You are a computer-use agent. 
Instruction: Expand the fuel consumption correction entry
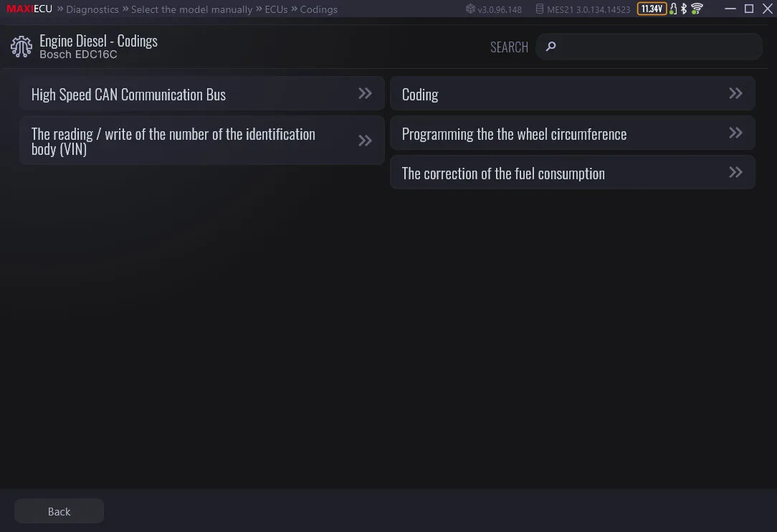pyautogui.click(x=735, y=172)
